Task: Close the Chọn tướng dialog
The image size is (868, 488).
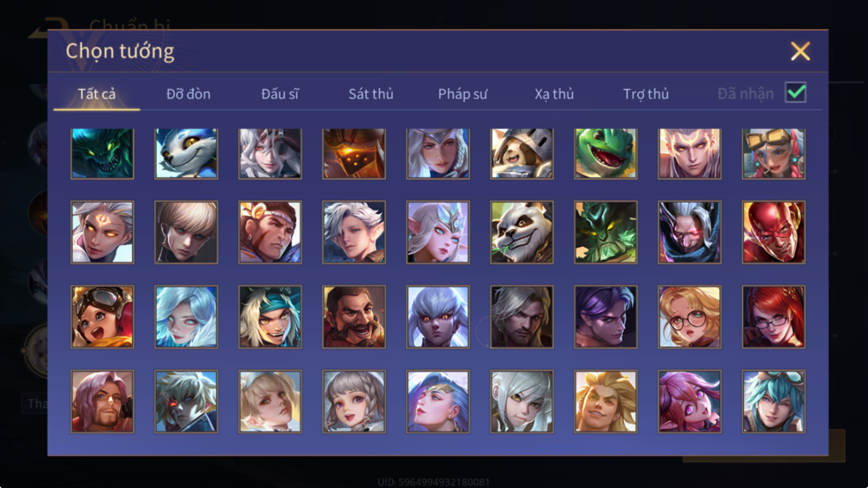Action: tap(800, 51)
